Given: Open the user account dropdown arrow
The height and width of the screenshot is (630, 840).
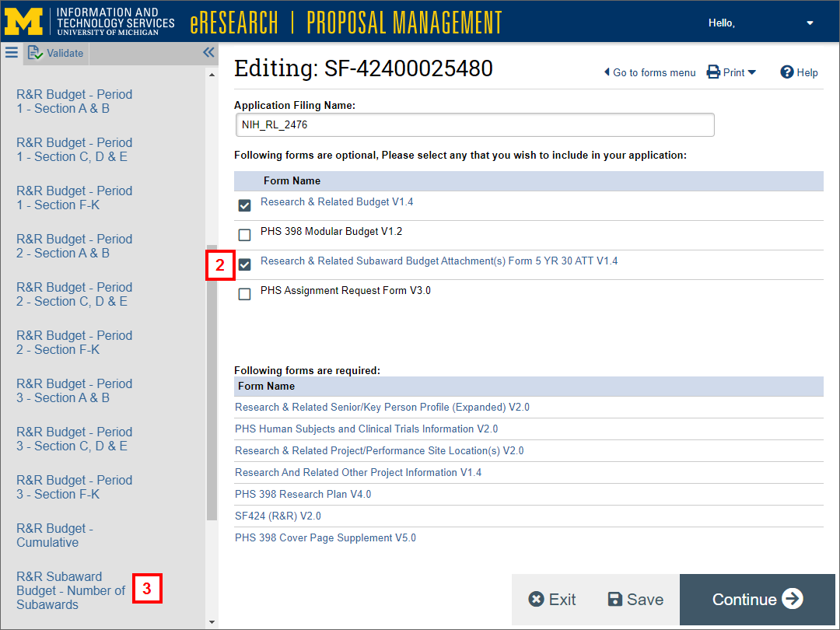Looking at the screenshot, I should click(x=810, y=23).
